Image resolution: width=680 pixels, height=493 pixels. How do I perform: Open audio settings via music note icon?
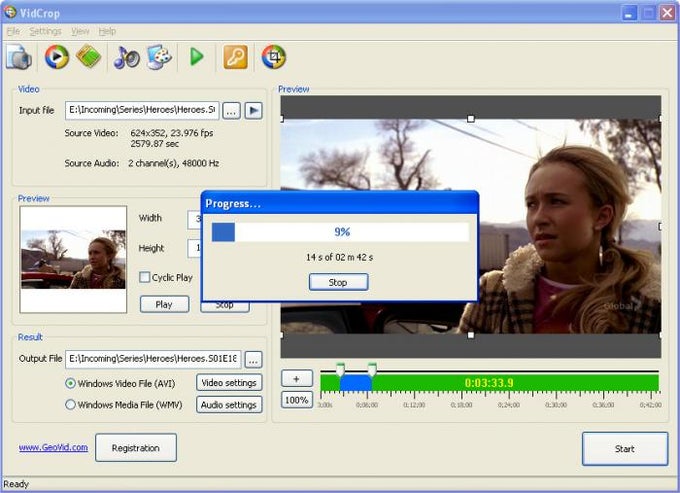coord(126,57)
